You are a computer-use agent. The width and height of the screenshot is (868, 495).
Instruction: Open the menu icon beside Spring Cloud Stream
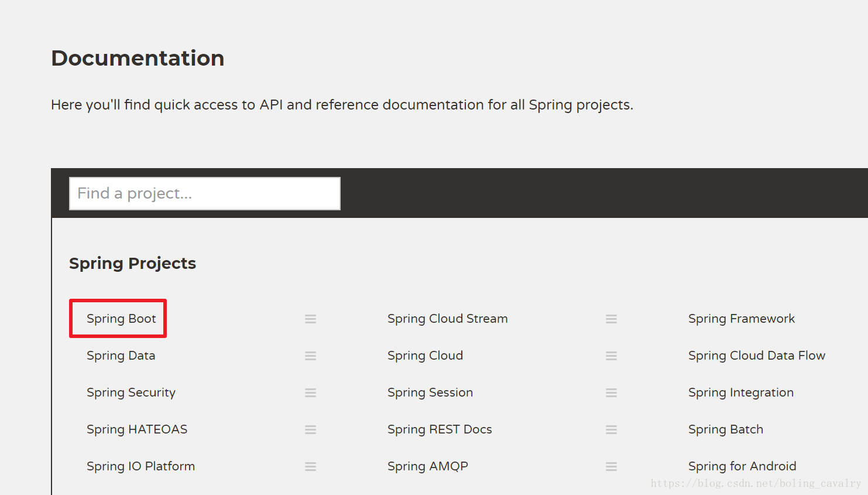(611, 319)
